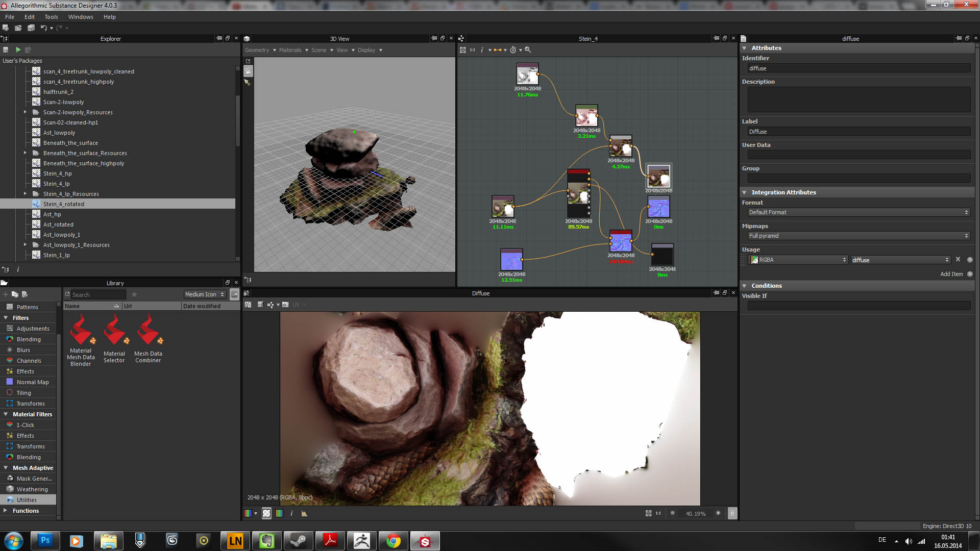Screen dimensions: 980x551
Task: Select the Mesh Data Combiner library item
Action: (x=148, y=338)
